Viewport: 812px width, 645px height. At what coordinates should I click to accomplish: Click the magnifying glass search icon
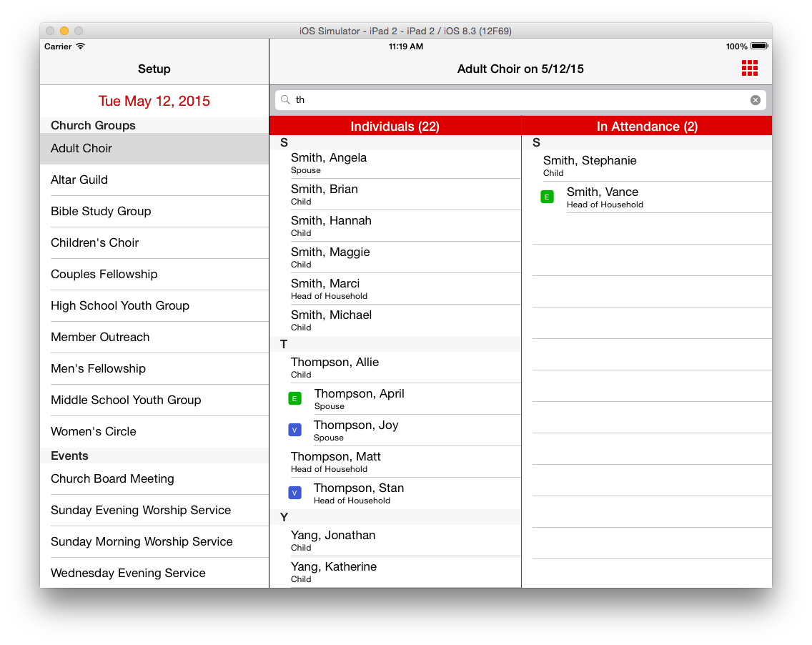[285, 100]
